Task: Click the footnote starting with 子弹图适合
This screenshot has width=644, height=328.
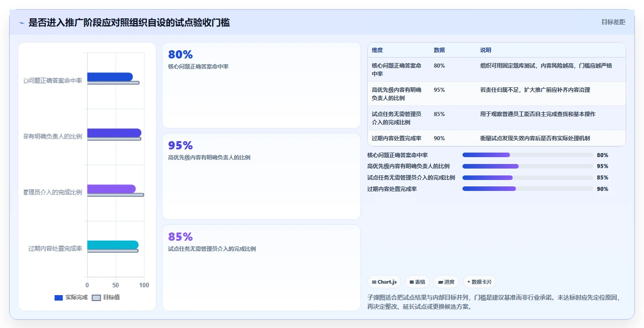Action: coord(496,302)
